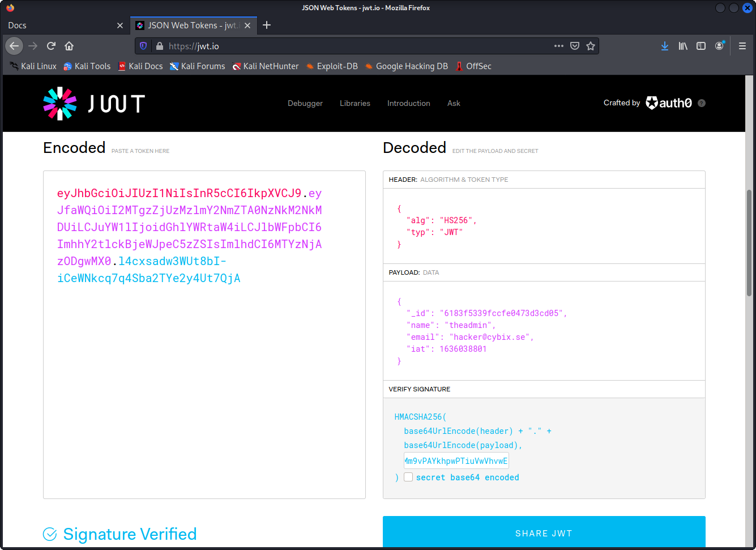
Task: Open the Introduction navigation link
Action: coord(408,103)
